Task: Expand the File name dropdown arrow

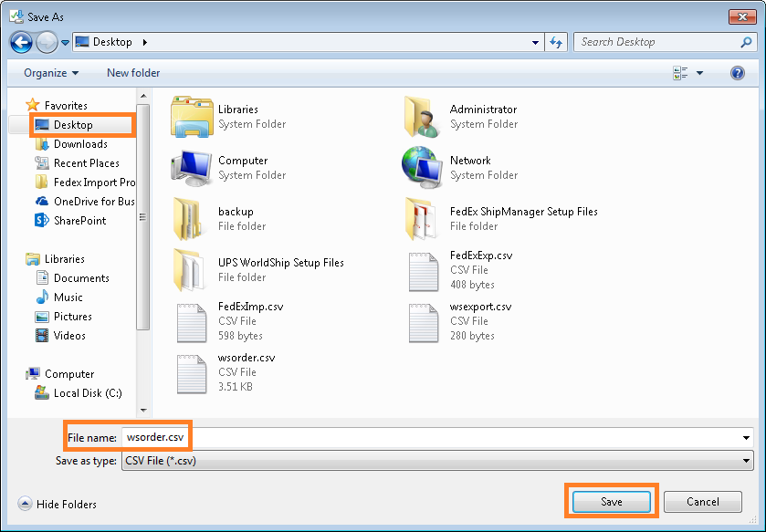Action: [747, 437]
